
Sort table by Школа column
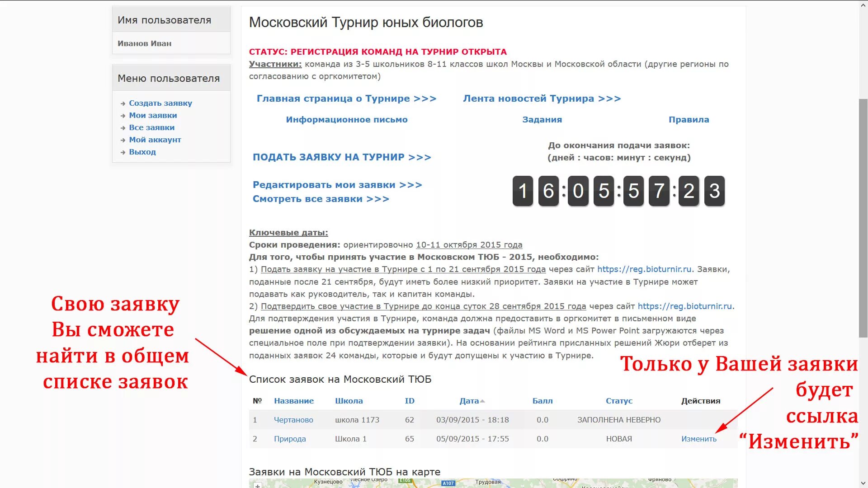349,401
